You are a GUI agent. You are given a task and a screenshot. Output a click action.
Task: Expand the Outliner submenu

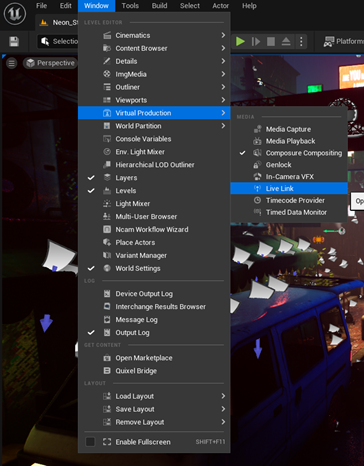(154, 87)
